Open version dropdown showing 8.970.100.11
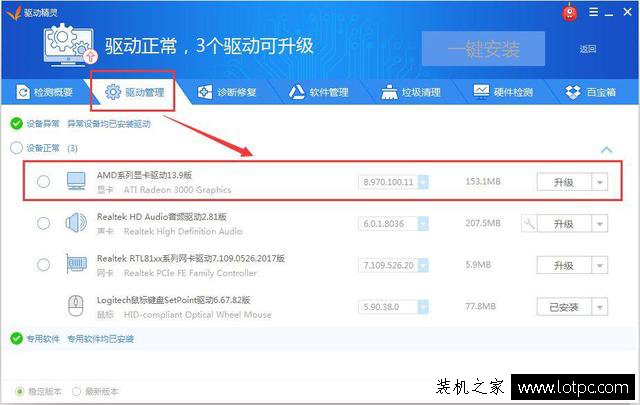The width and height of the screenshot is (640, 405). pos(423,182)
